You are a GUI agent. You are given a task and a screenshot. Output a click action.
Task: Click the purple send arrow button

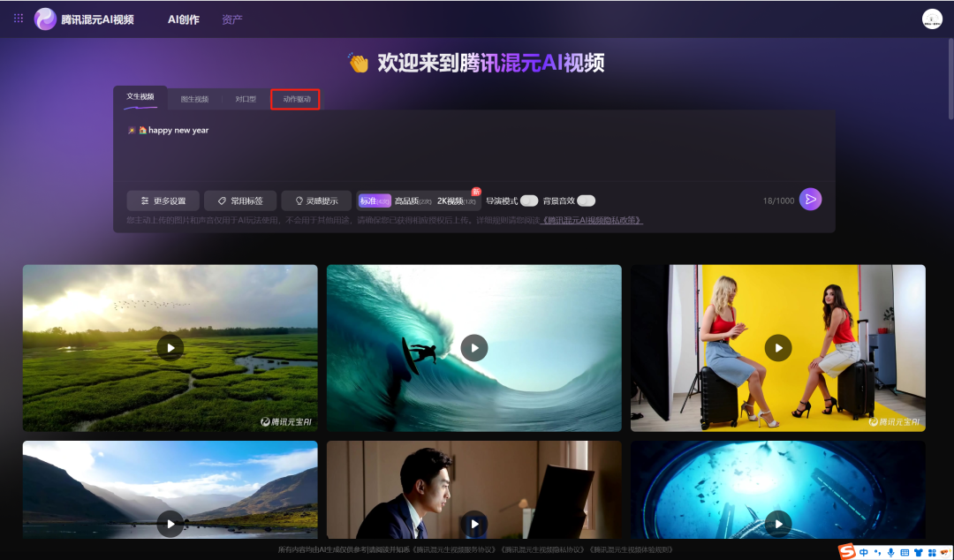pos(810,200)
